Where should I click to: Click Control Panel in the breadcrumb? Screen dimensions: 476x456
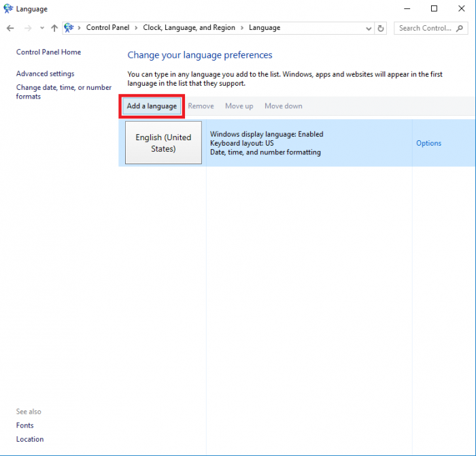(x=107, y=28)
